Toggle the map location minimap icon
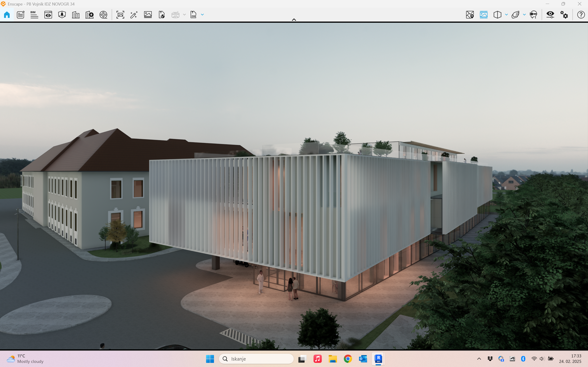 (470, 15)
